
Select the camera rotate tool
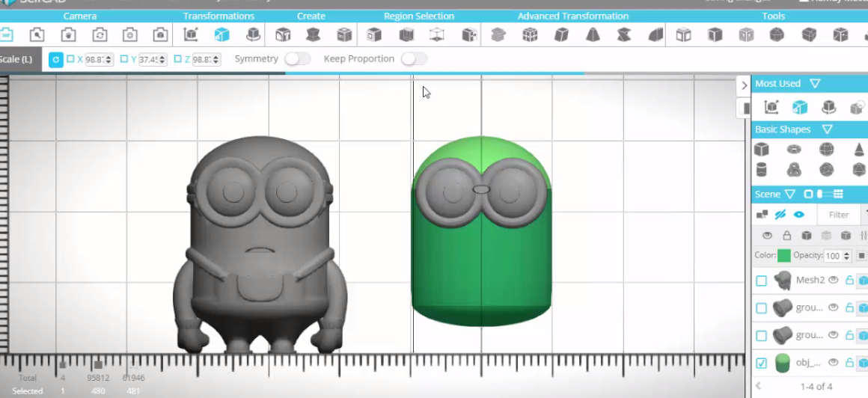pyautogui.click(x=100, y=35)
